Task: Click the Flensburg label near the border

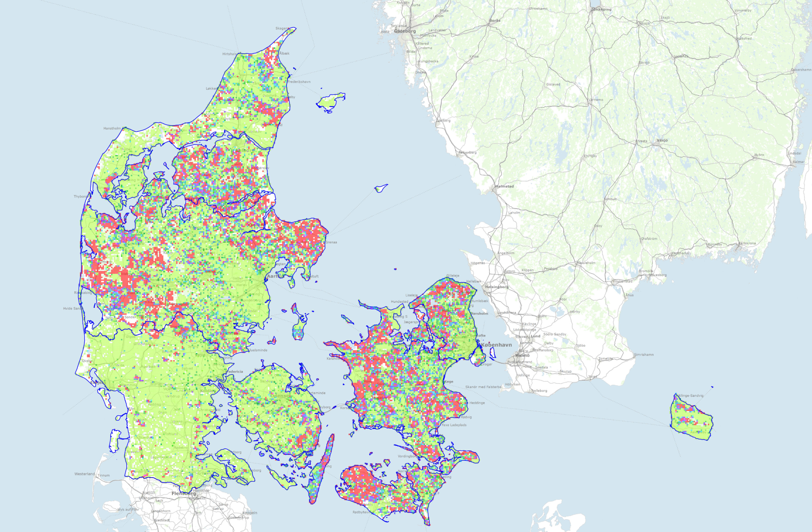Action: (x=184, y=493)
